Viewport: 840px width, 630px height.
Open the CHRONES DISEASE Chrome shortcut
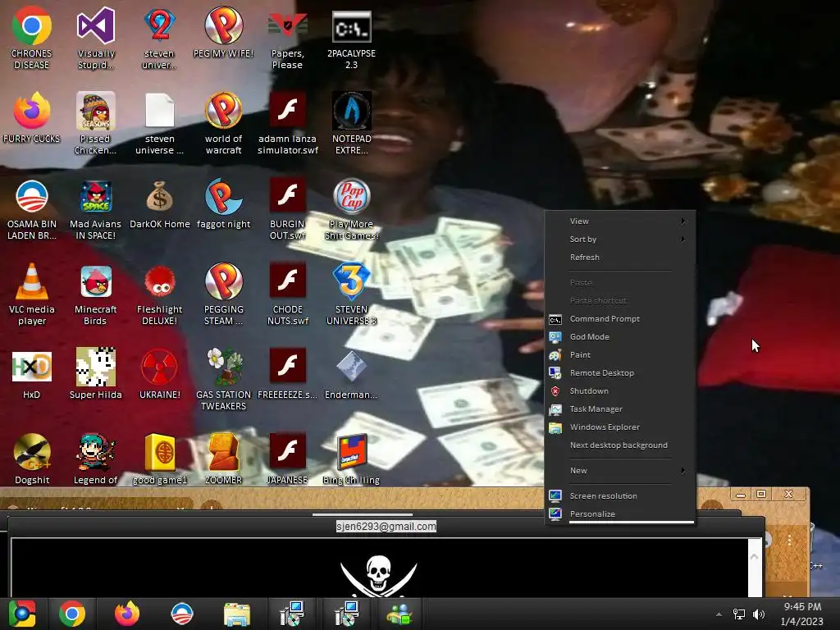tap(32, 39)
